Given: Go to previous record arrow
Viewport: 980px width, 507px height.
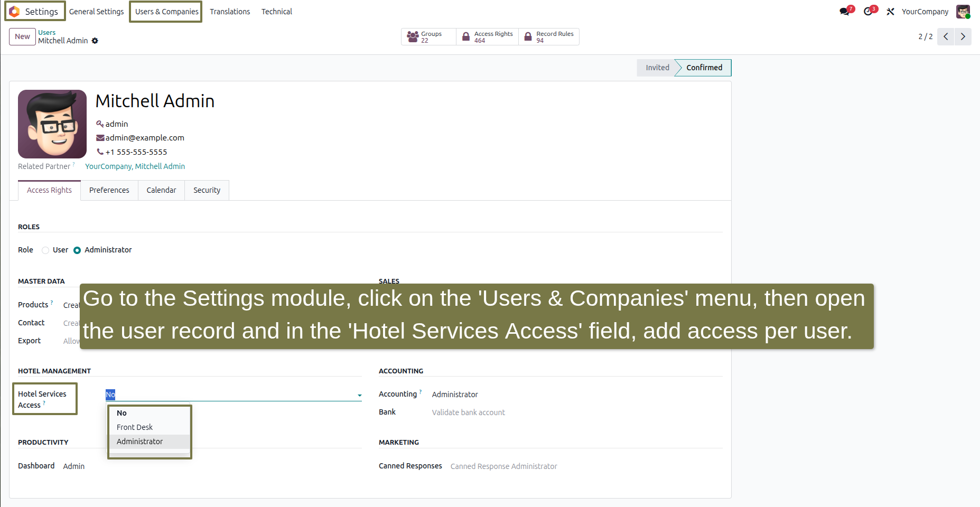Looking at the screenshot, I should [x=946, y=36].
